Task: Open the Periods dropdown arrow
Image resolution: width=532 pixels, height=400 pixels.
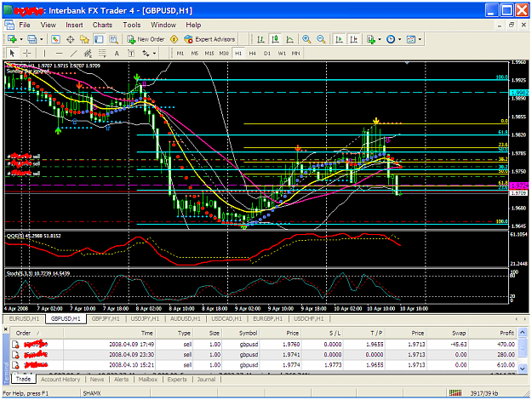Action: tap(400, 39)
